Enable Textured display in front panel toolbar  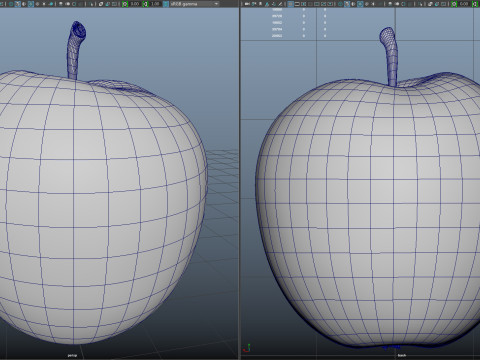367,4
